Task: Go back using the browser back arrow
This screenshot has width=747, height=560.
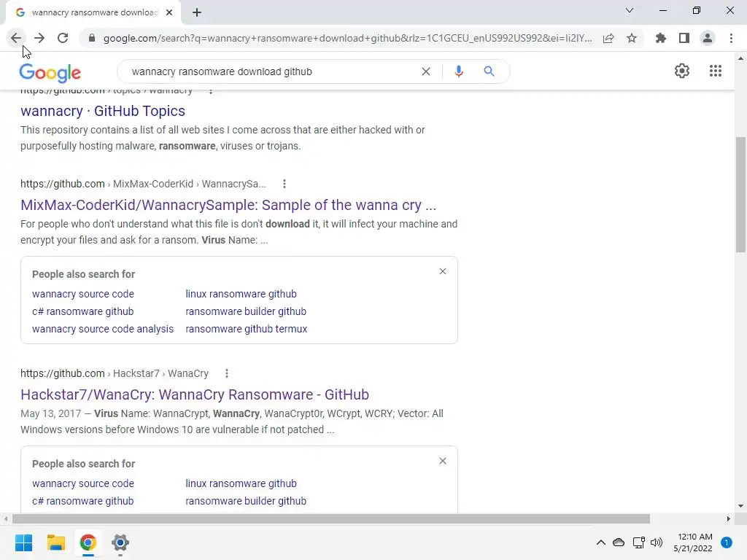Action: point(16,38)
